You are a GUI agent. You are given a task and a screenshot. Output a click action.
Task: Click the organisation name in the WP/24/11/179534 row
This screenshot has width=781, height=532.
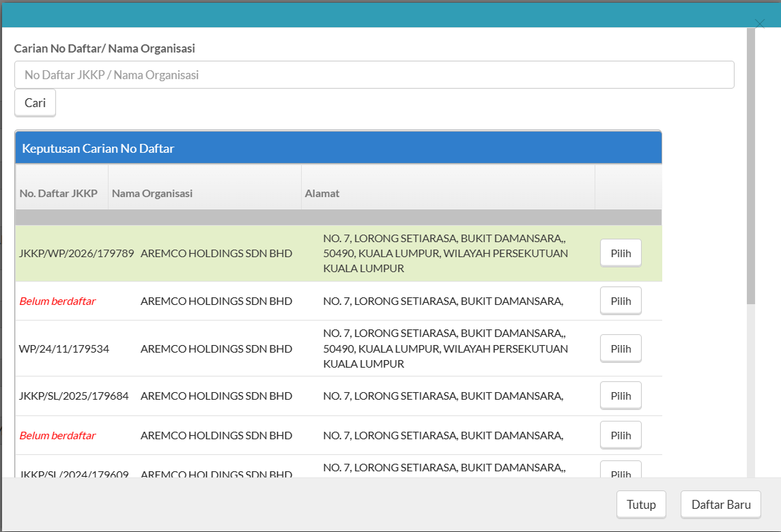216,349
